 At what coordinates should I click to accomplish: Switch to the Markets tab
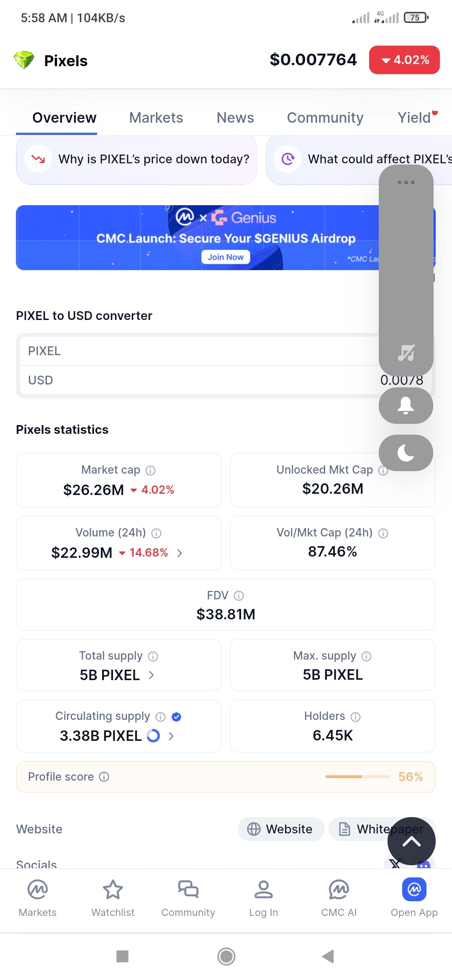pos(156,118)
